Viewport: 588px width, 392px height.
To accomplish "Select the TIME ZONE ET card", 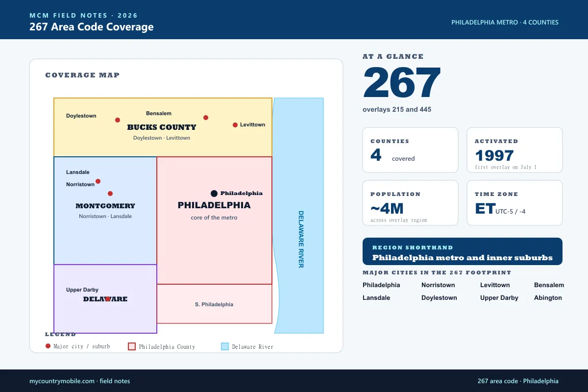I will [514, 203].
